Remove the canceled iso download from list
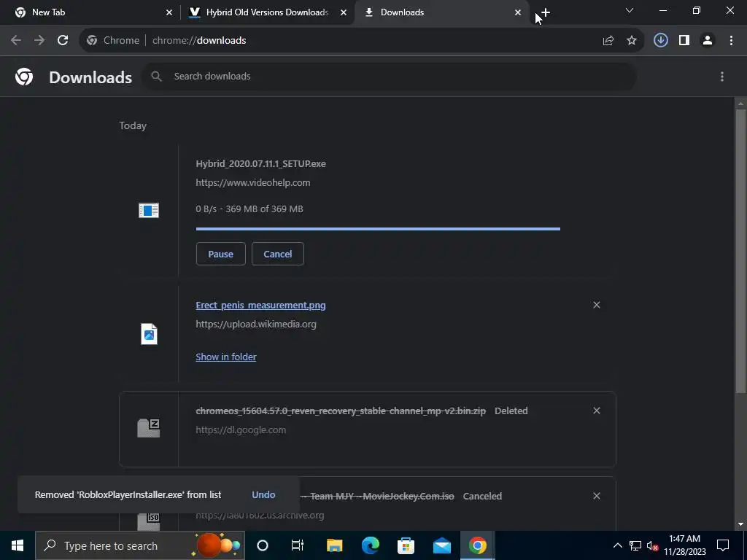 point(597,496)
